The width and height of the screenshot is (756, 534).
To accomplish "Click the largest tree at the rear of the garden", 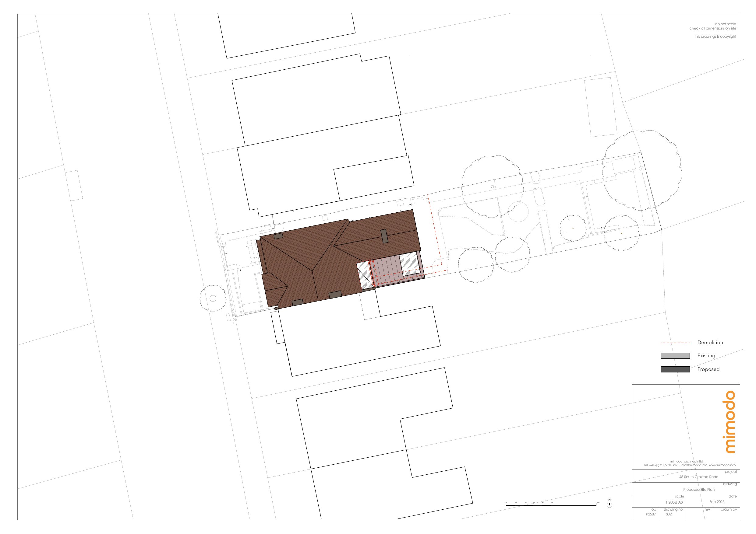I will pyautogui.click(x=642, y=170).
